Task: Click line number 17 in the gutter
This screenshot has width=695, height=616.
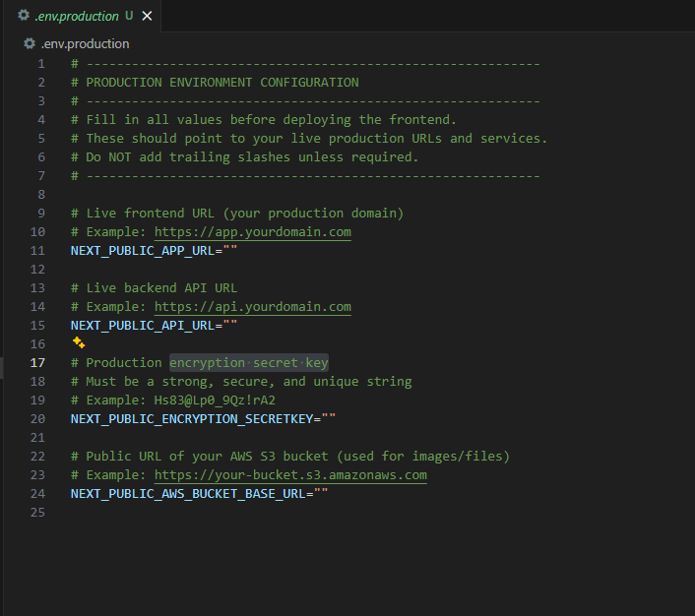Action: point(37,363)
